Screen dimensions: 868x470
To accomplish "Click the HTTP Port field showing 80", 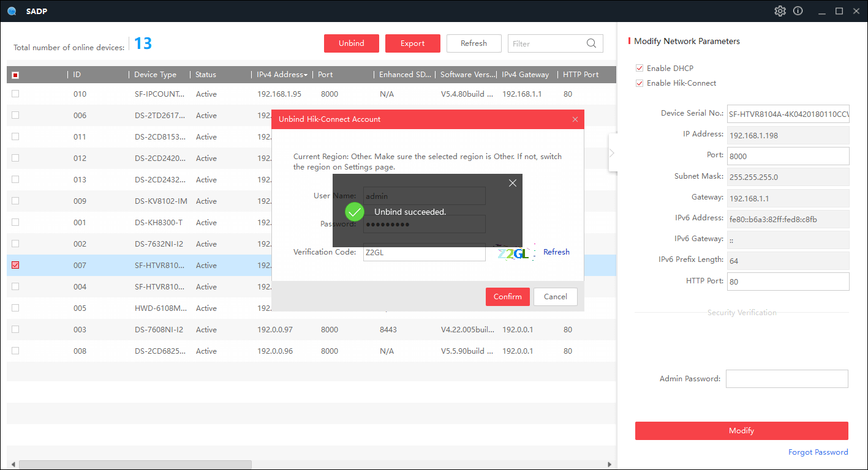I will click(x=788, y=282).
